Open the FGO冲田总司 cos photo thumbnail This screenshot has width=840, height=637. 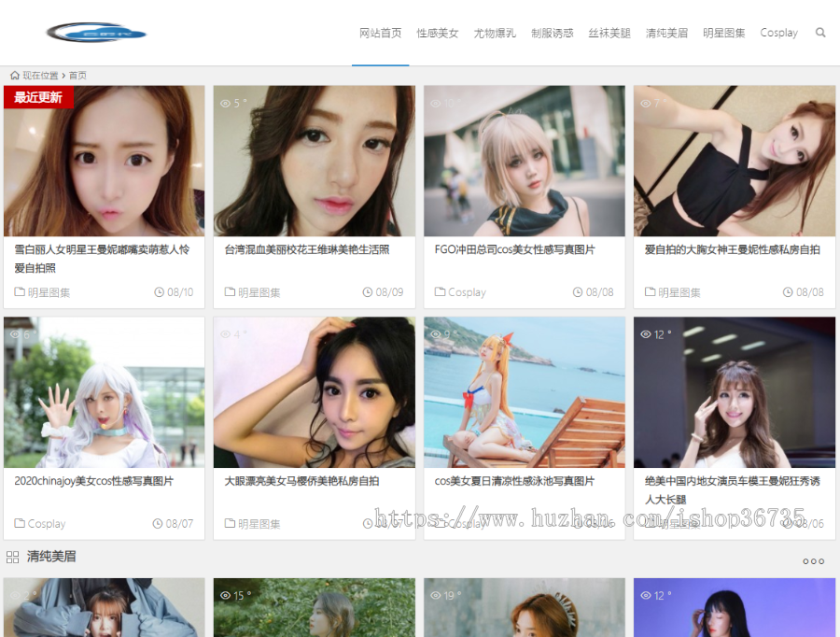click(524, 161)
